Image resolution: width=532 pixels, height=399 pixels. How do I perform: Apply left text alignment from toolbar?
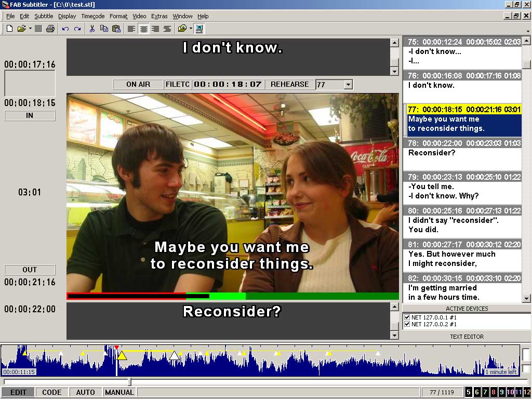click(131, 29)
